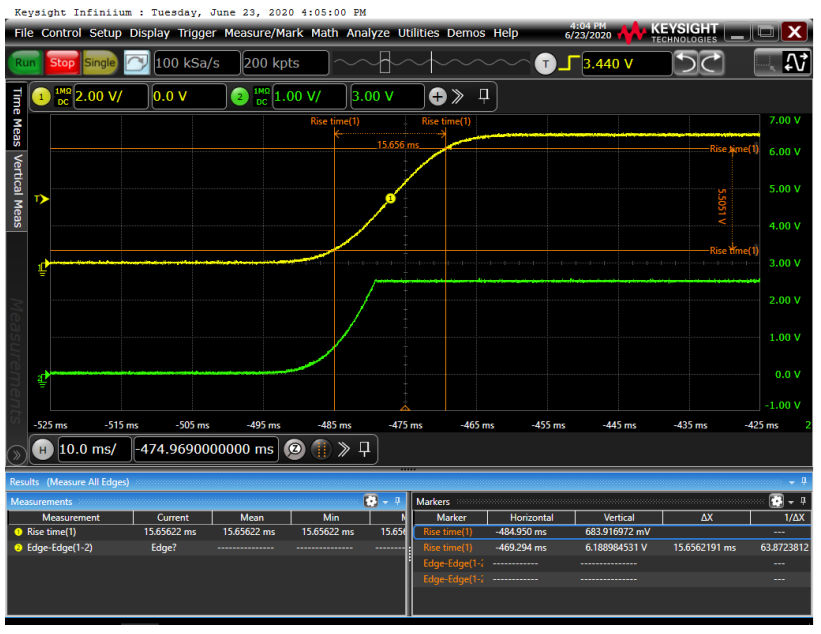Open the Markers panel settings dropdown
This screenshot has height=634, width=821.
(777, 501)
